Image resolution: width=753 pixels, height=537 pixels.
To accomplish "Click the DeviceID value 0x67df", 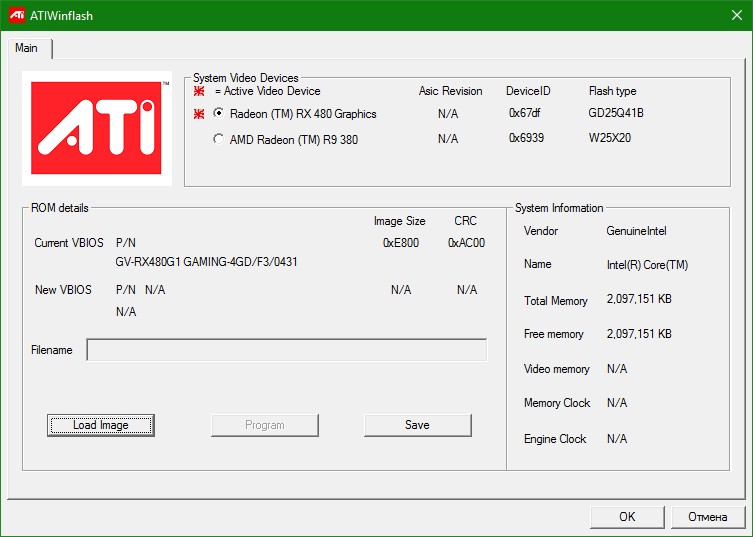I will coord(524,113).
